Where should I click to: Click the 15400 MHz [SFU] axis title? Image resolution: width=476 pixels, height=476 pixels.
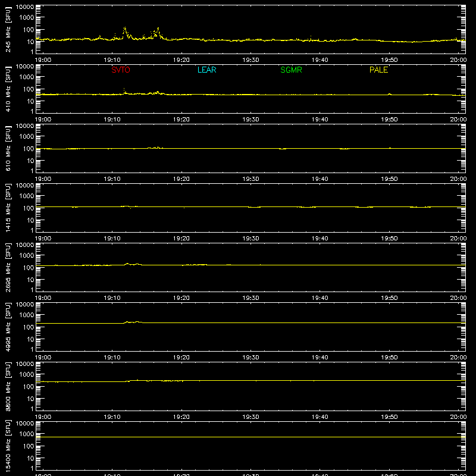click(8, 446)
